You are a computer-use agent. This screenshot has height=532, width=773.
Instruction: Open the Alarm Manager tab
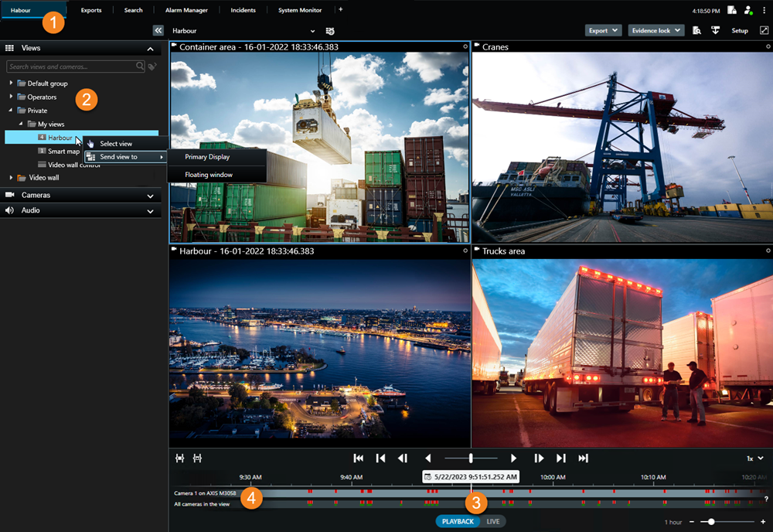pos(186,10)
